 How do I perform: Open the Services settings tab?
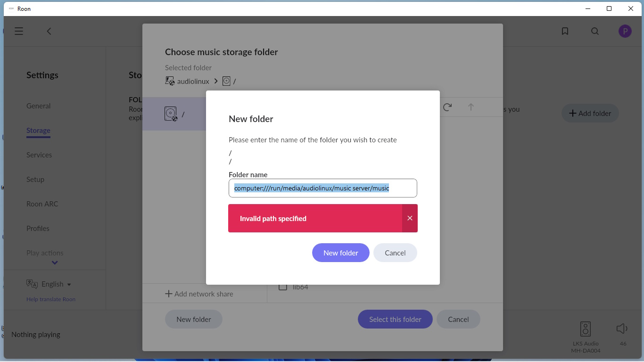(39, 155)
